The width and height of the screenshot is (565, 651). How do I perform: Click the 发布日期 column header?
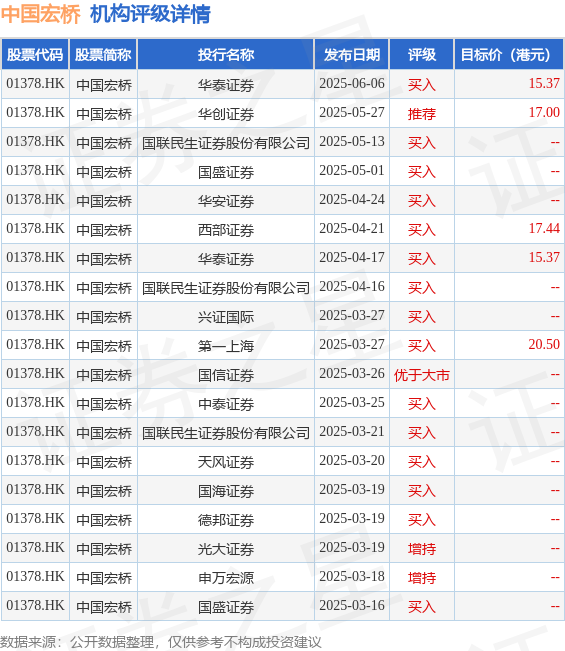tap(352, 54)
